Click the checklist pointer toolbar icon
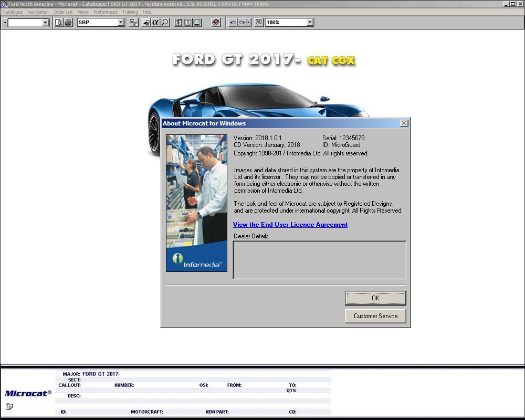The width and height of the screenshot is (525, 420). 133,23
